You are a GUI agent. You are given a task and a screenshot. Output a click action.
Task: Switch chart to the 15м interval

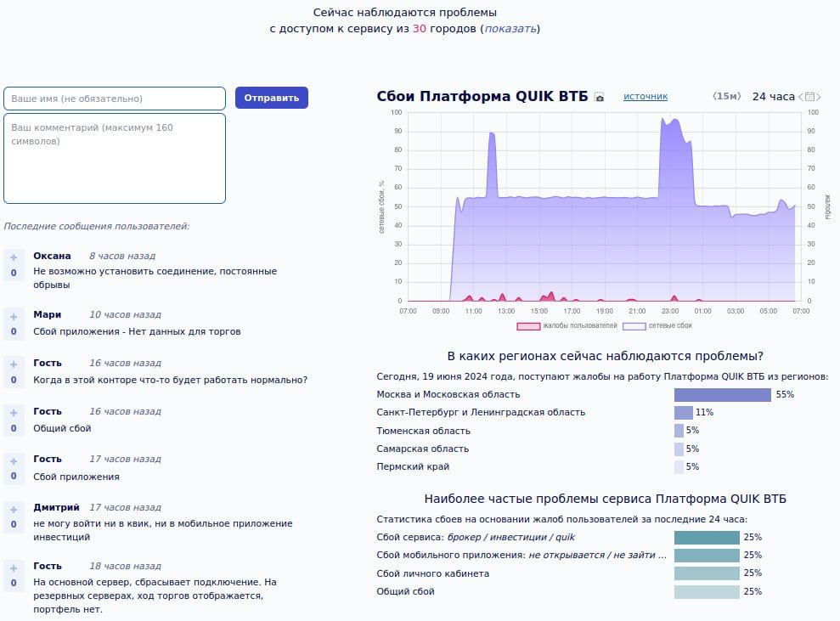point(726,97)
